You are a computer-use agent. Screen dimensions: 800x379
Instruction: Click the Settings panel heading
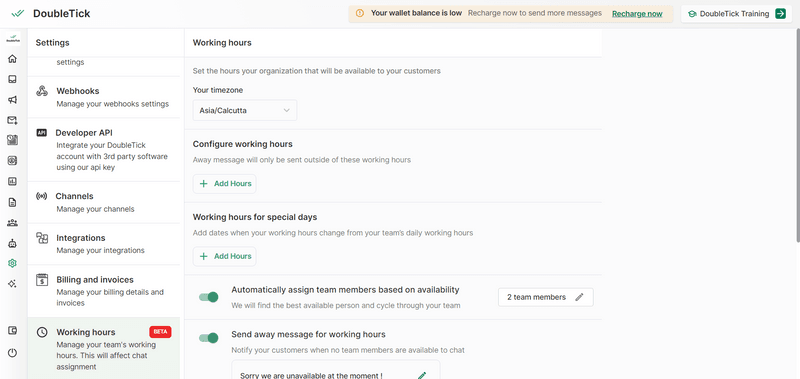53,43
